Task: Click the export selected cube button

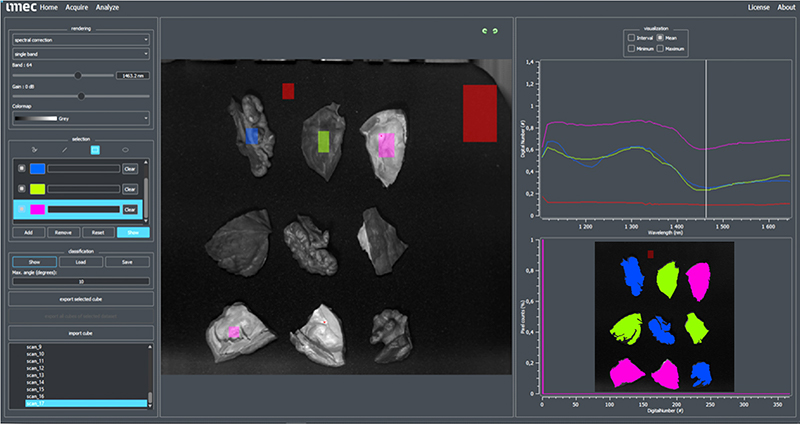Action: coord(80,298)
